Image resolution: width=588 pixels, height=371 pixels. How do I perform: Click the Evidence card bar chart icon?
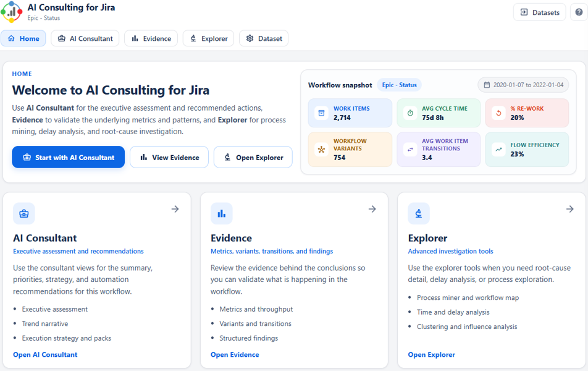point(222,214)
